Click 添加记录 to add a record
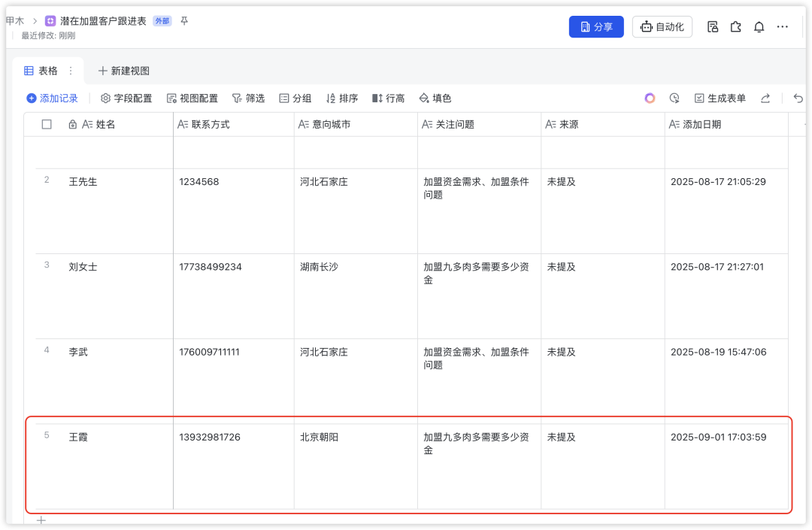 click(x=52, y=98)
